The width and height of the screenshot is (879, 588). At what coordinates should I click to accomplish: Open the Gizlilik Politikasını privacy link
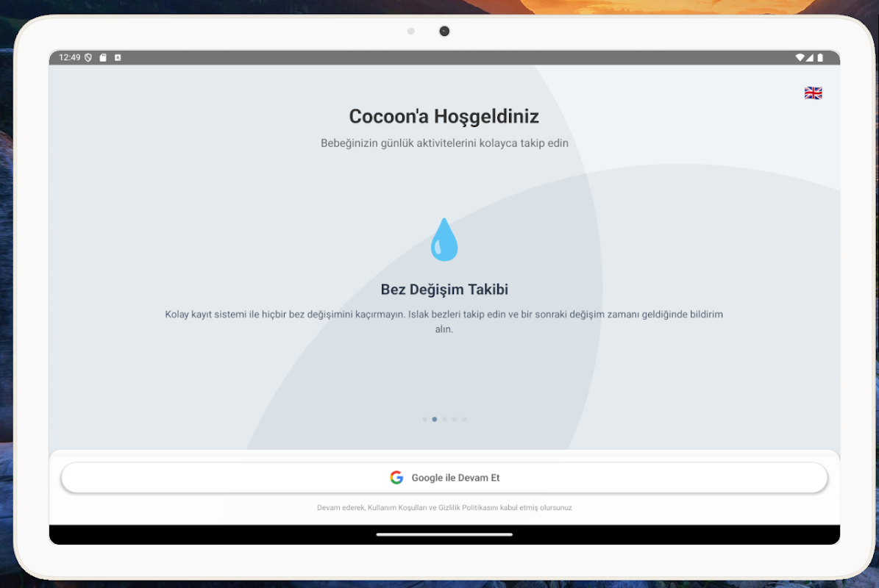tap(468, 508)
